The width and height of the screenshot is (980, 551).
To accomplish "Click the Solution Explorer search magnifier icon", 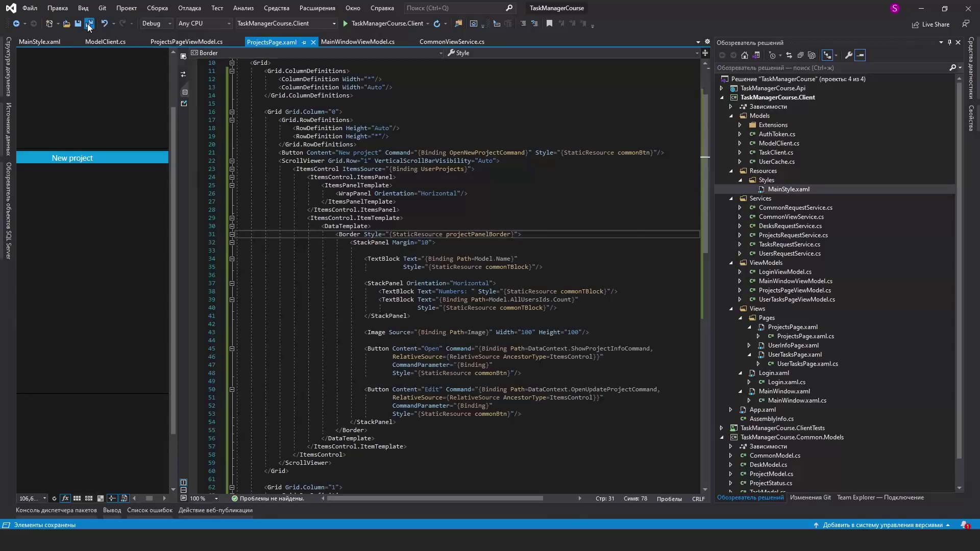I will (952, 67).
